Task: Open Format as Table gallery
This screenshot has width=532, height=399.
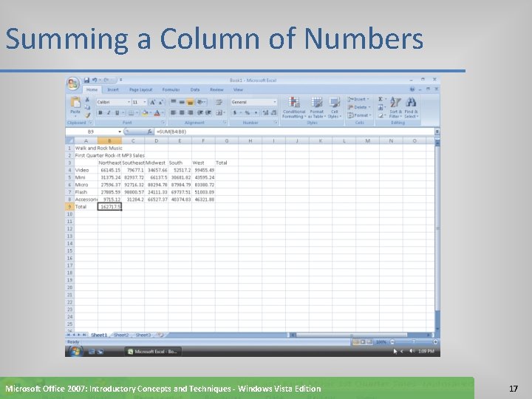Action: [x=317, y=107]
